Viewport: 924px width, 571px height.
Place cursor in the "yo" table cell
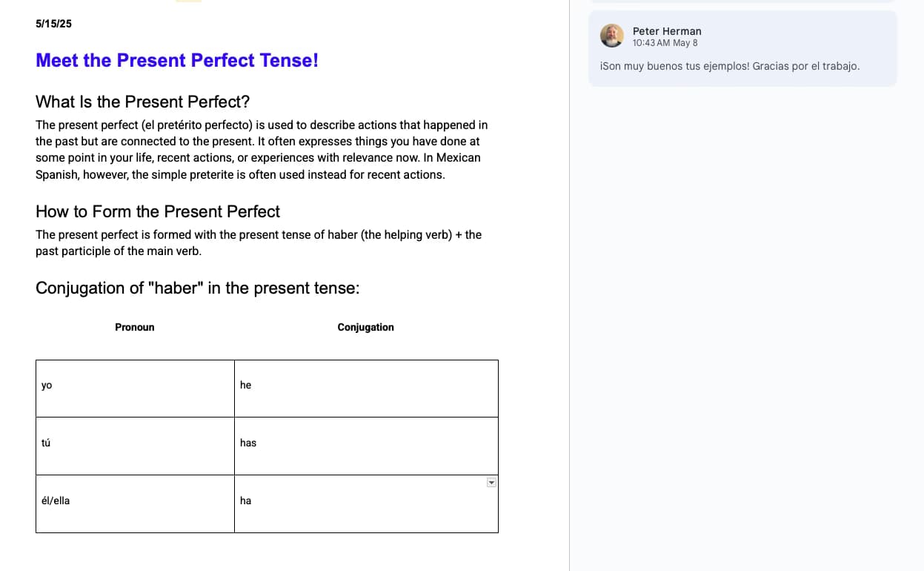tap(135, 388)
